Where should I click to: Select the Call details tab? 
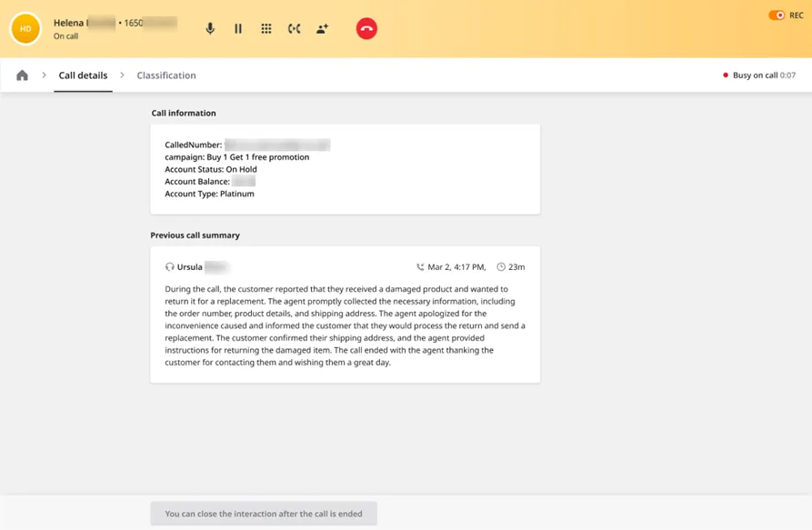(x=83, y=75)
